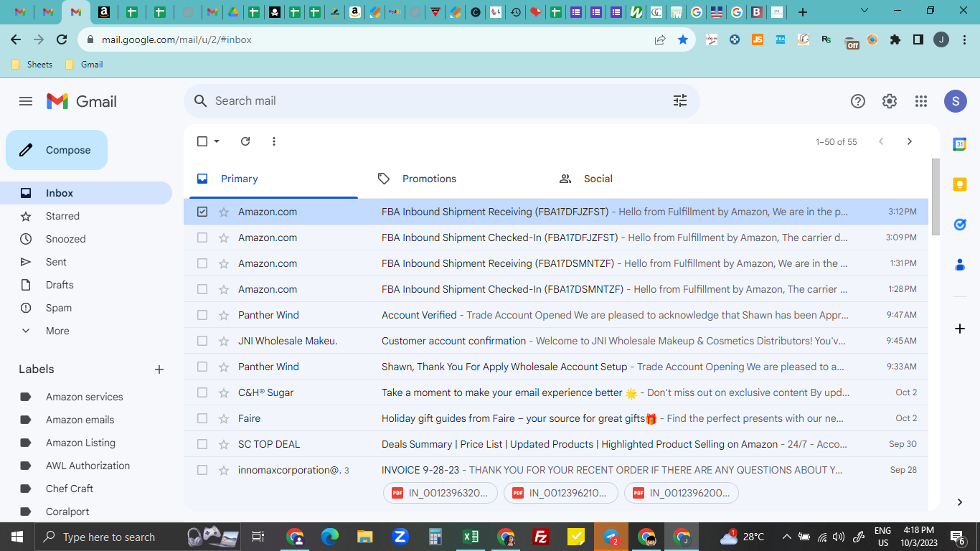Go back to the previous page in Chrome
Image resolution: width=980 pixels, height=551 pixels.
(16, 40)
